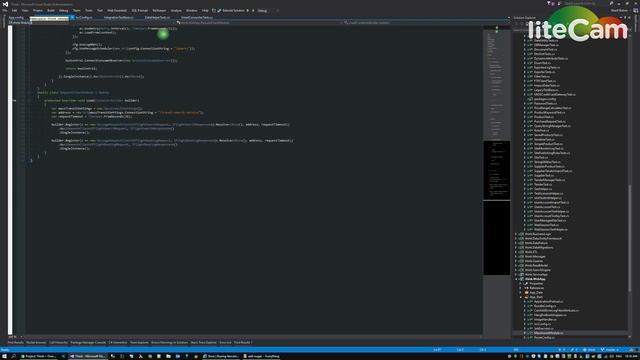Switch to the IntegrationTestBase.cs tab
640x360 pixels.
[118, 18]
